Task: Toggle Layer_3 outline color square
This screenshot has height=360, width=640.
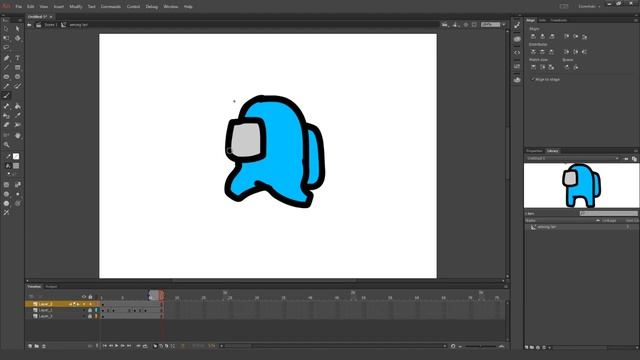Action: click(x=96, y=316)
